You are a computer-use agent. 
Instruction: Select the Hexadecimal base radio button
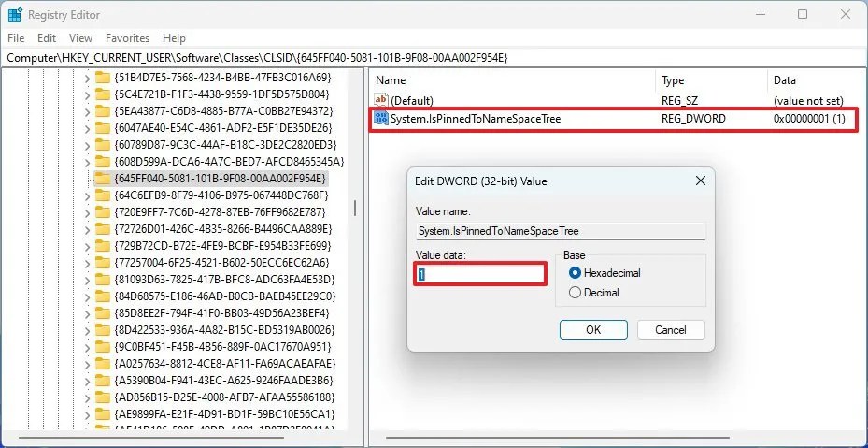[576, 273]
